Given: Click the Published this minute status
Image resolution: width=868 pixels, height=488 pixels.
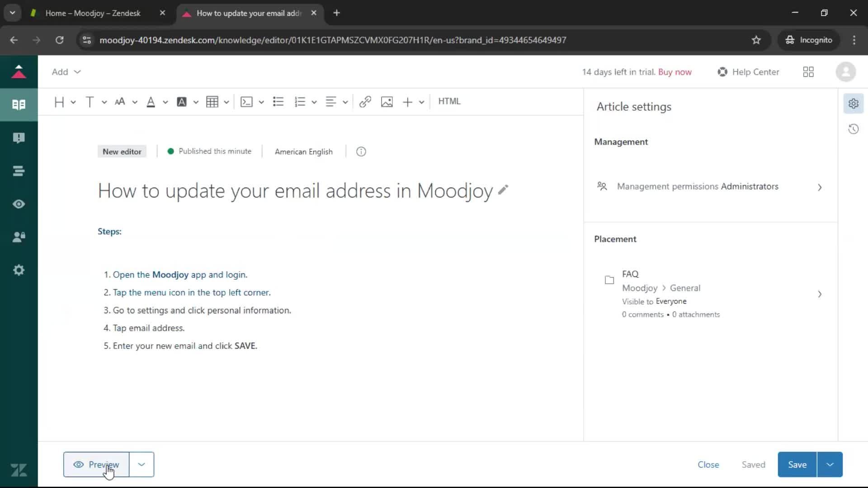Looking at the screenshot, I should [x=209, y=151].
